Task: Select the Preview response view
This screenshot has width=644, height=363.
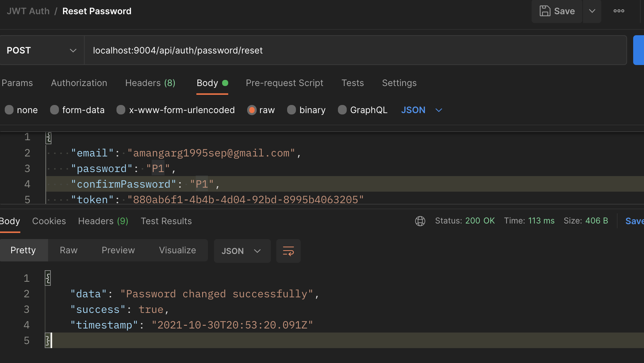Action: [118, 250]
